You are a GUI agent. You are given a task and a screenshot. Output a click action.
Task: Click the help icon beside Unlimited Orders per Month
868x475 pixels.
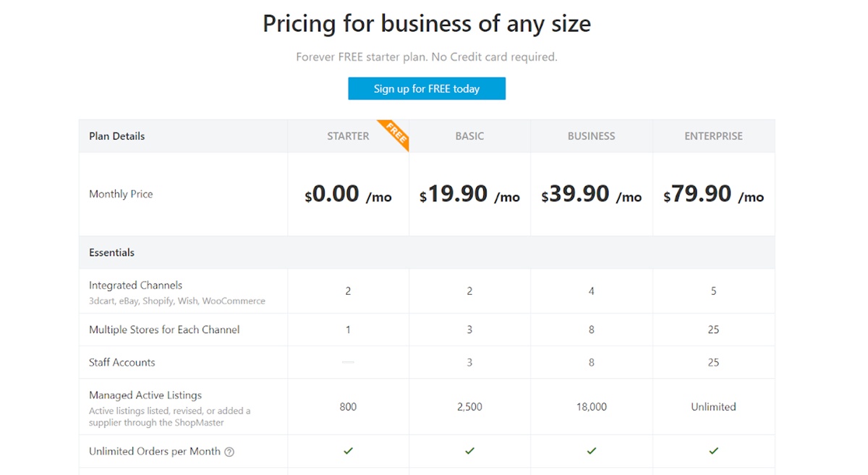tap(229, 452)
